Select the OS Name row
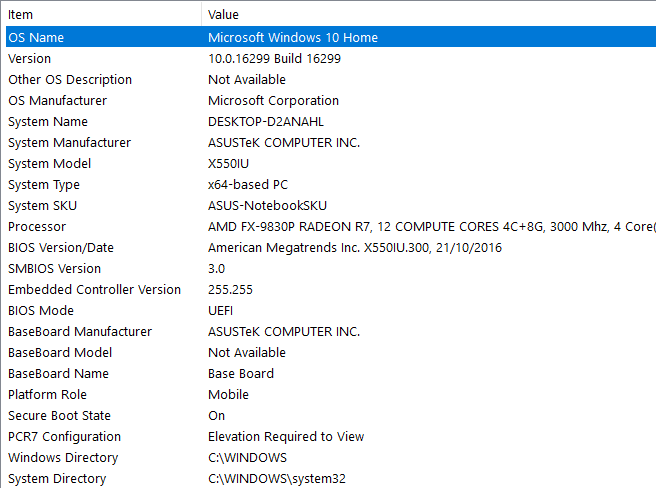 331,37
